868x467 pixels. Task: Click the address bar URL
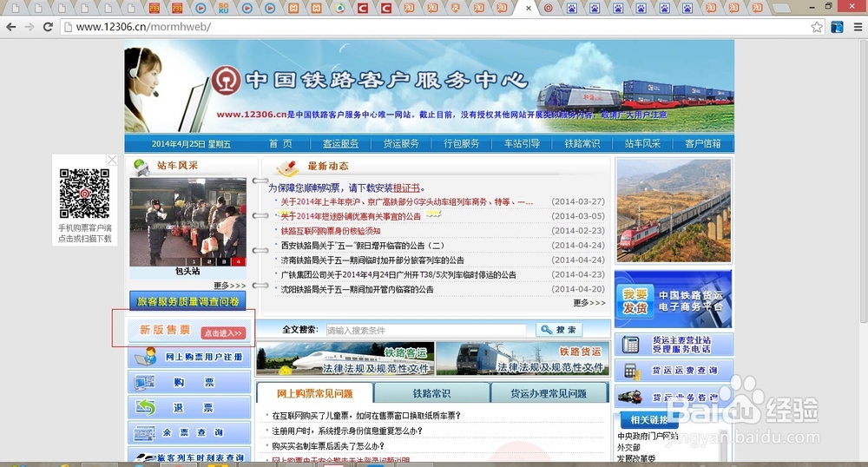click(143, 27)
